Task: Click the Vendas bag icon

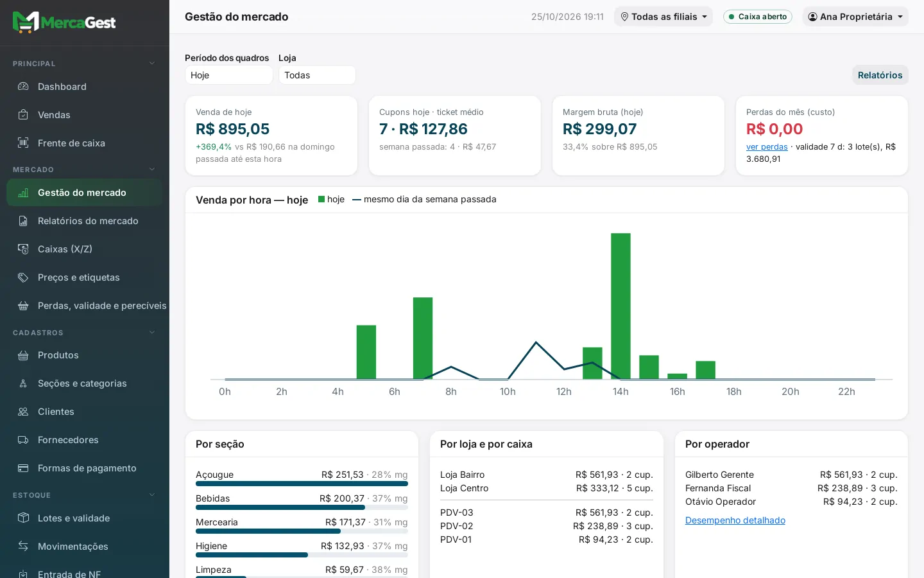Action: tap(23, 115)
